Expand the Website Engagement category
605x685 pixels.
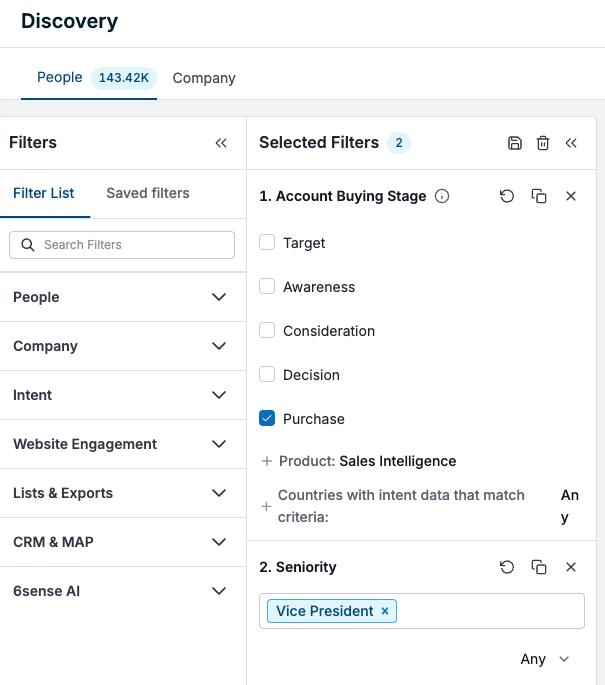[x=123, y=444]
